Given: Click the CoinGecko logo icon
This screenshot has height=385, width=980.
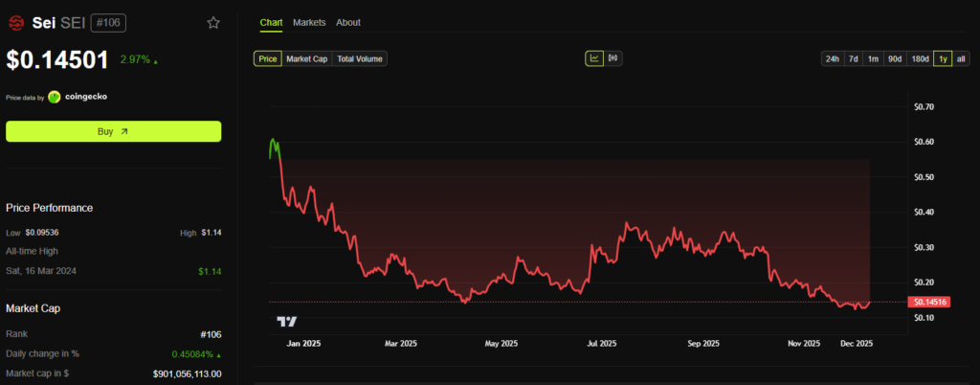Looking at the screenshot, I should point(55,97).
